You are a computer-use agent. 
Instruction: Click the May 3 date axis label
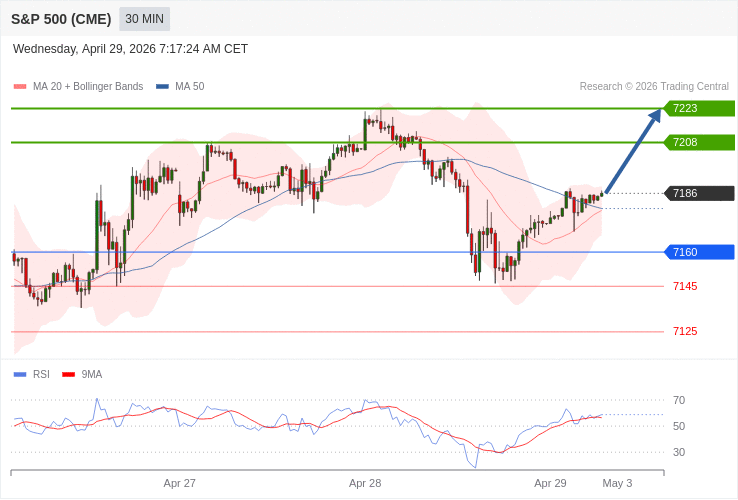point(617,483)
